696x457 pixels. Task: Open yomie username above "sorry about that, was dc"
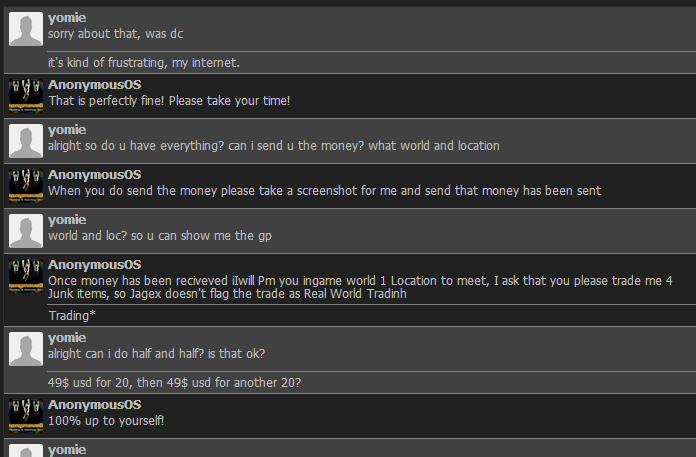(67, 19)
